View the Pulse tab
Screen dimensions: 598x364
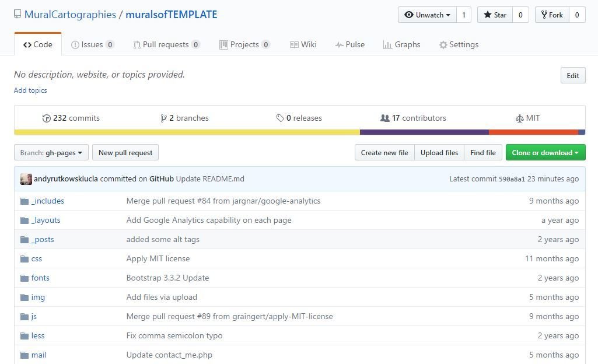point(350,44)
